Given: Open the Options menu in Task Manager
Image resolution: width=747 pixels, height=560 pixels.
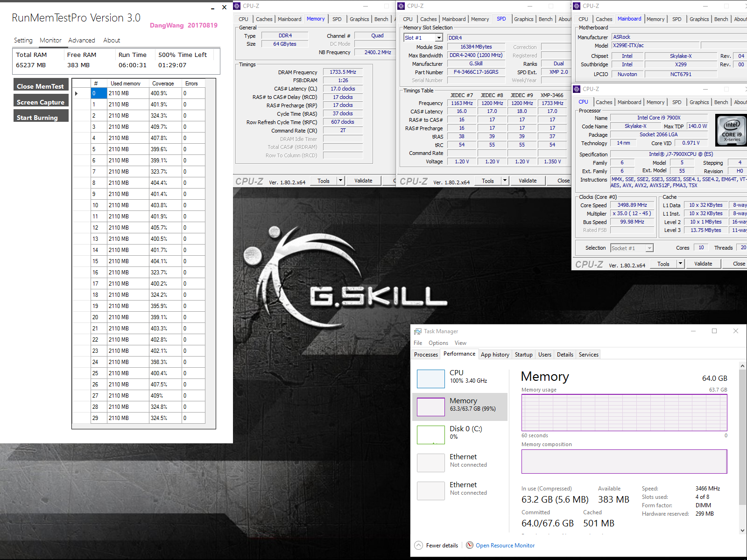Looking at the screenshot, I should click(438, 343).
